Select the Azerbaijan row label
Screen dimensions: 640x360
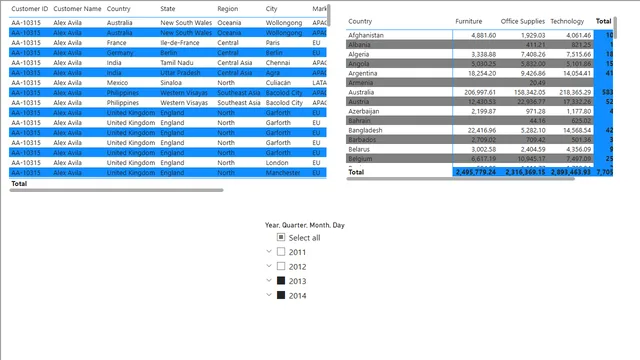(x=364, y=111)
